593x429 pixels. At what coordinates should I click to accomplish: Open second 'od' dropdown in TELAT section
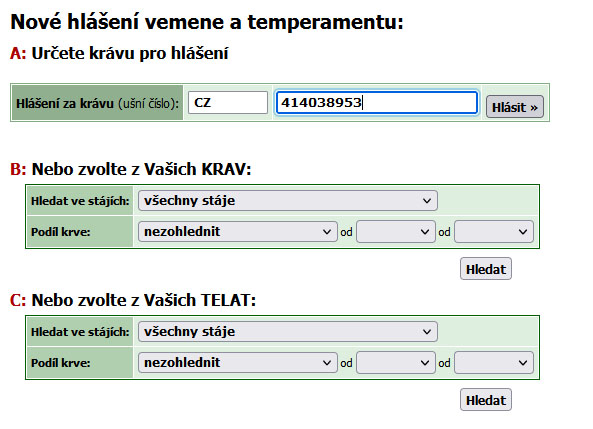point(494,363)
